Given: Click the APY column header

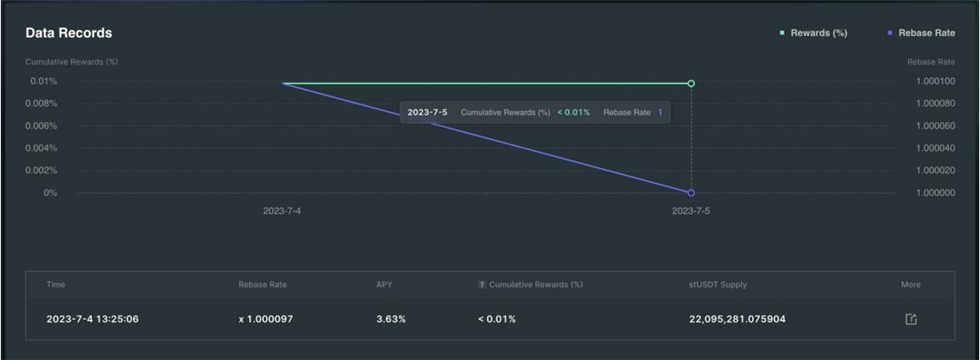Looking at the screenshot, I should (x=385, y=285).
